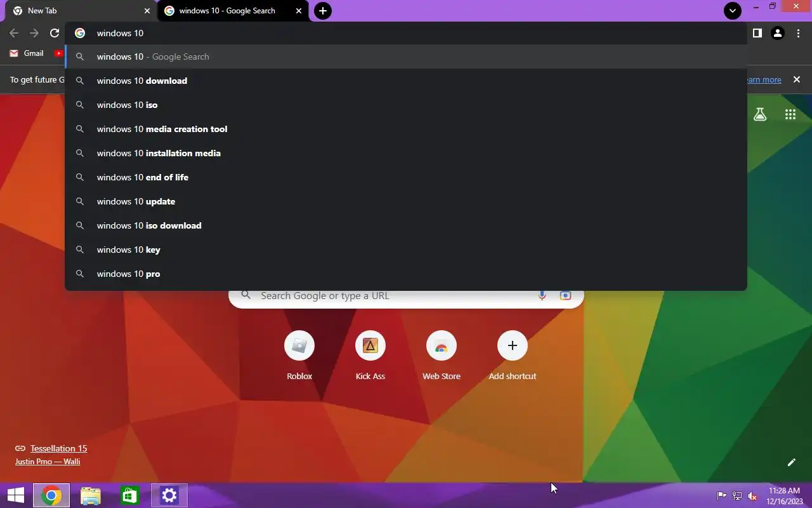Select the windows 10 - Google Search suggestion
Viewport: 812px width, 508px height.
(x=406, y=57)
